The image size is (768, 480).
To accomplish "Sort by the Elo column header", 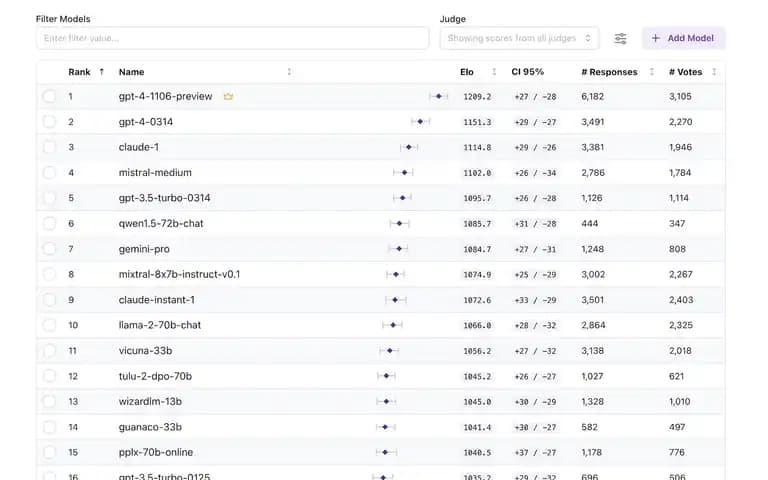I will point(467,72).
